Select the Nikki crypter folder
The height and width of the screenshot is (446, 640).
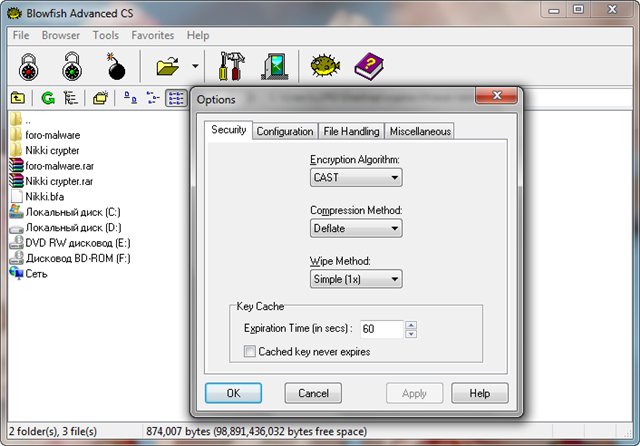coord(44,151)
